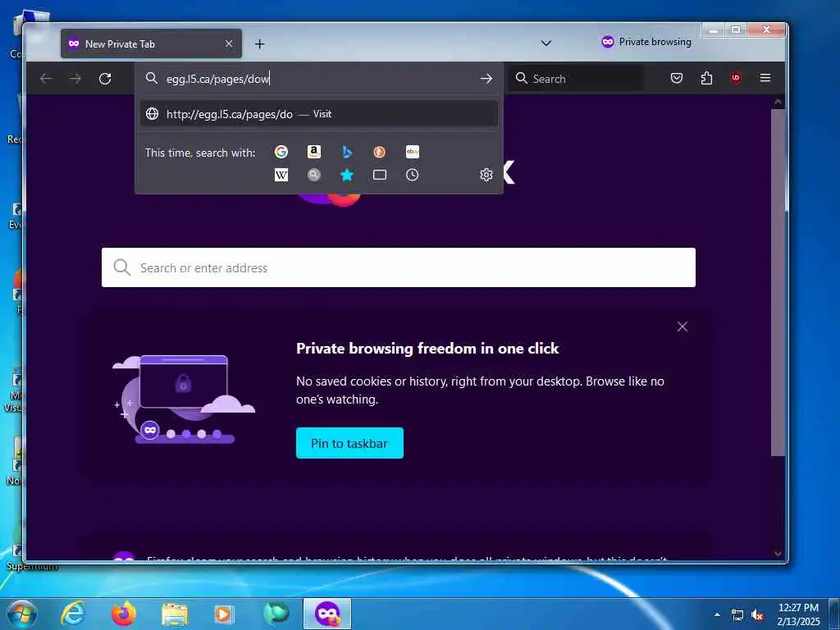Go forward one page
This screenshot has height=630, width=840.
coord(75,79)
